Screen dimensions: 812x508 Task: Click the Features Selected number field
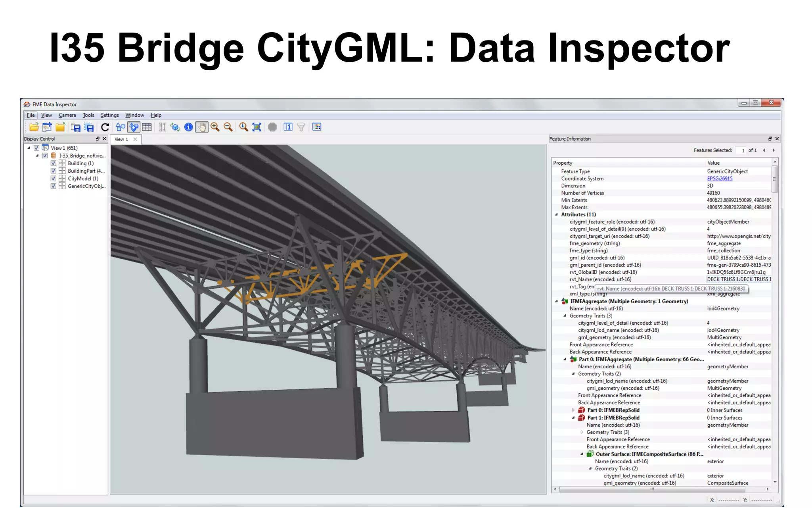tap(740, 150)
